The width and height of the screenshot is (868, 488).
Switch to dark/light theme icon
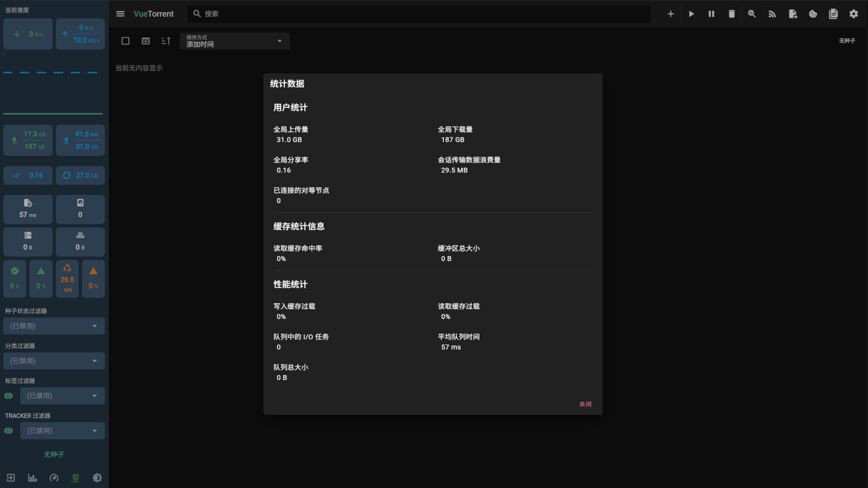coord(97,478)
